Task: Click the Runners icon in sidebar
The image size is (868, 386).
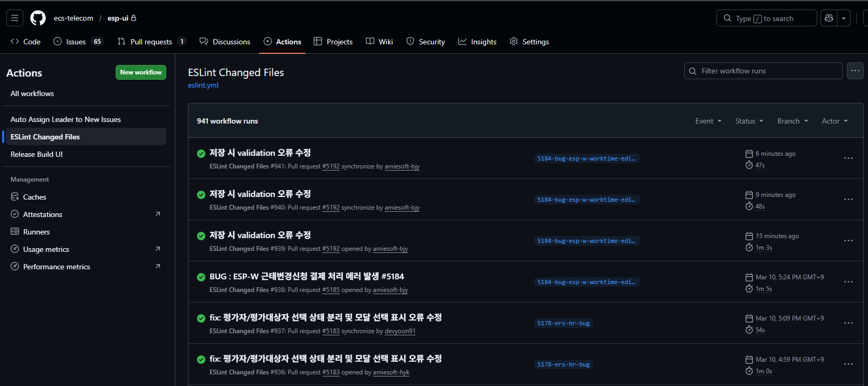Action: 15,232
